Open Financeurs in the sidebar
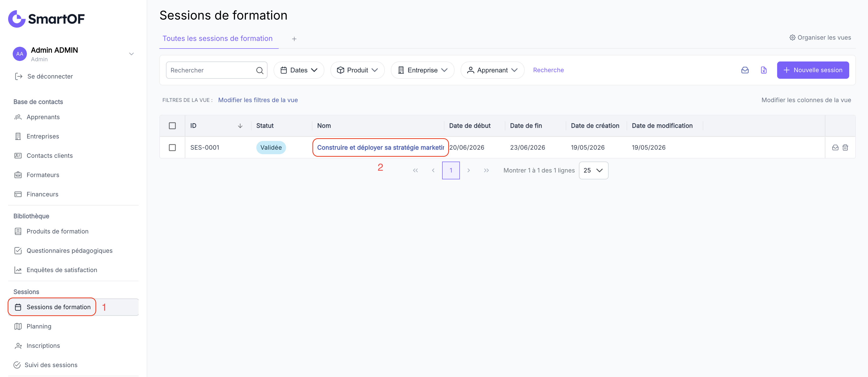This screenshot has height=377, width=868. [42, 194]
